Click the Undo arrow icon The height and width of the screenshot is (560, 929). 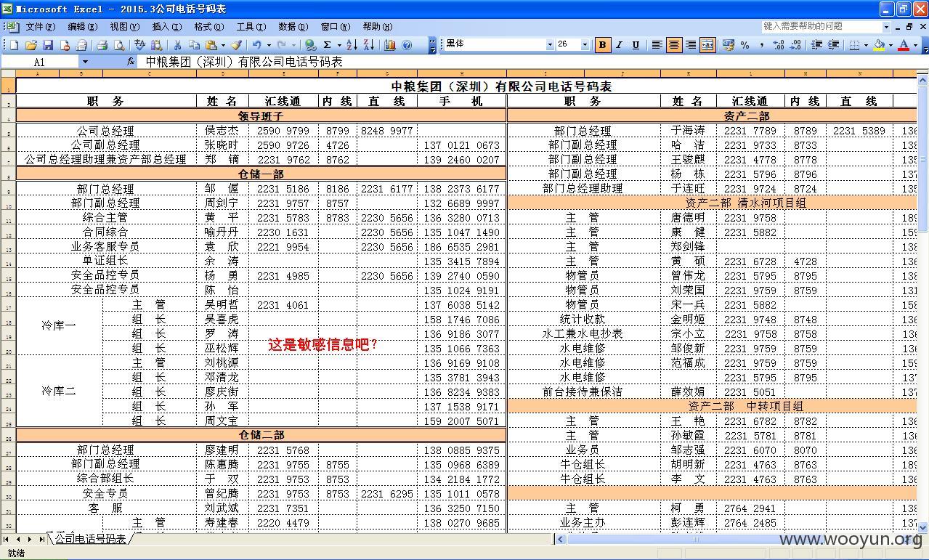[x=256, y=45]
